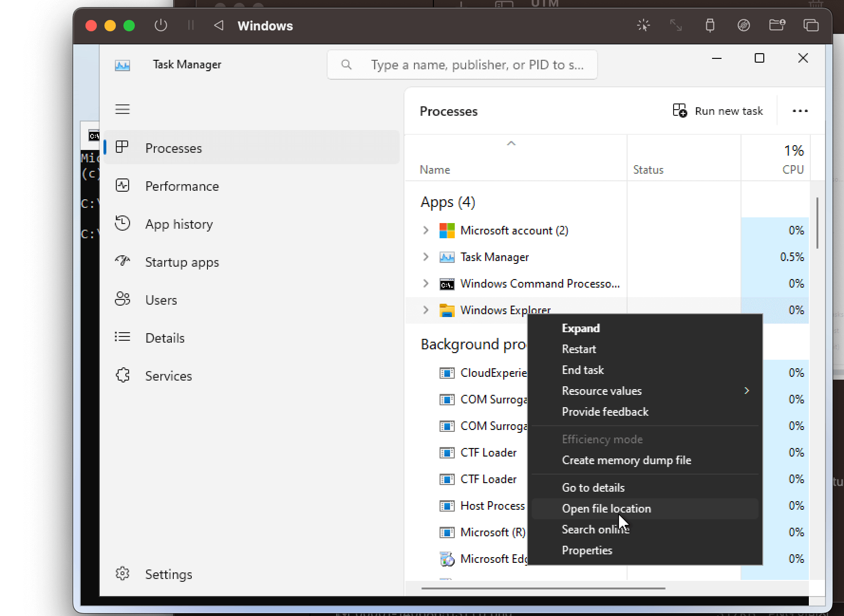The height and width of the screenshot is (616, 844).
Task: Click the process search input field
Action: 462,65
